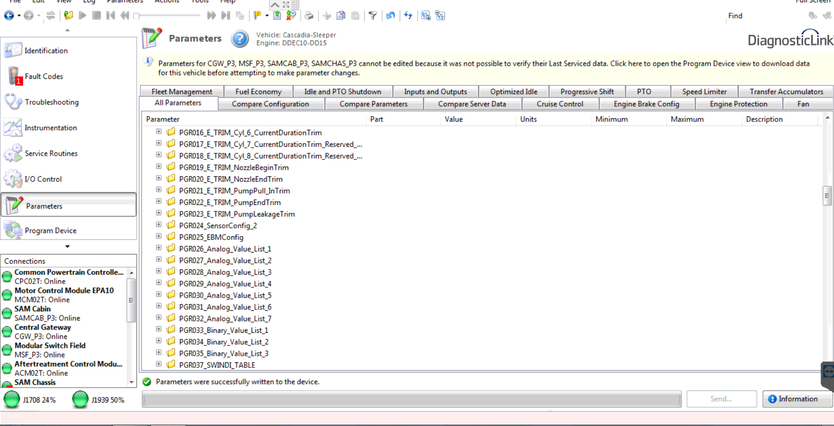Screen dimensions: 834x426
Task: Click the blue help question mark icon
Action: (239, 39)
